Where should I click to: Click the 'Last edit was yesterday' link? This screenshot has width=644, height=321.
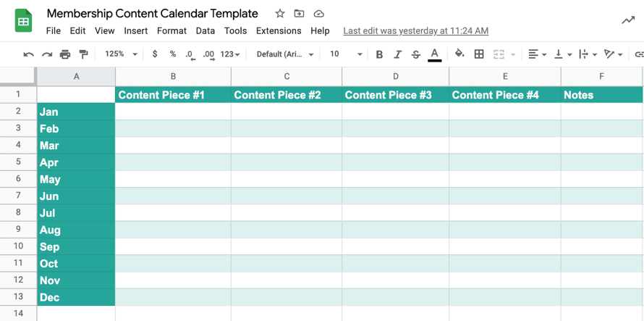[x=415, y=30]
